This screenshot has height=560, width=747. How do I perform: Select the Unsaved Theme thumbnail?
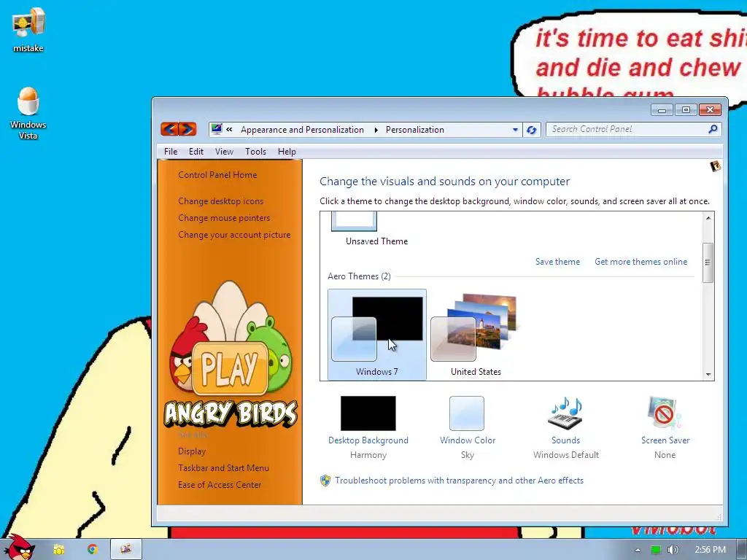pyautogui.click(x=354, y=222)
